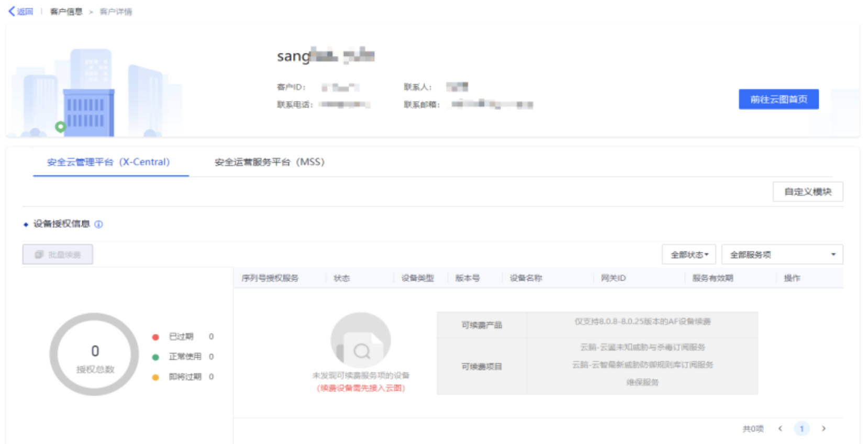This screenshot has height=444, width=868.
Task: Click the arrow on 全部服务项 combo box
Action: [x=833, y=254]
